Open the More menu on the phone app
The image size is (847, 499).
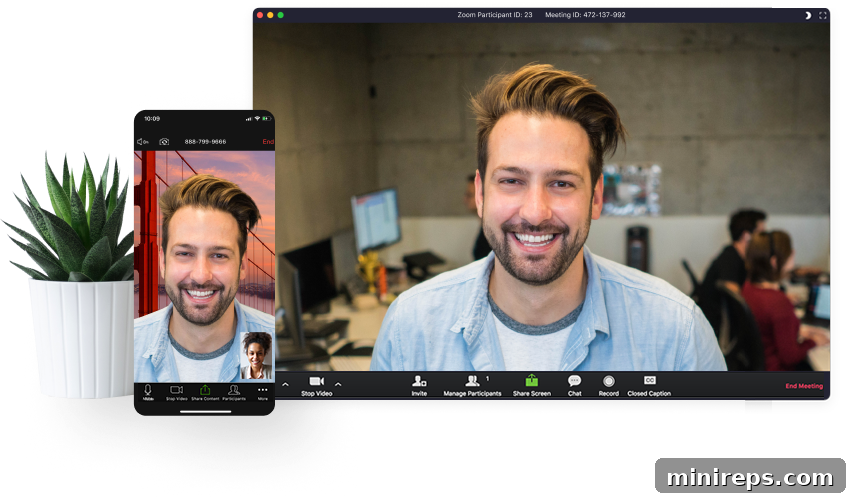click(263, 393)
